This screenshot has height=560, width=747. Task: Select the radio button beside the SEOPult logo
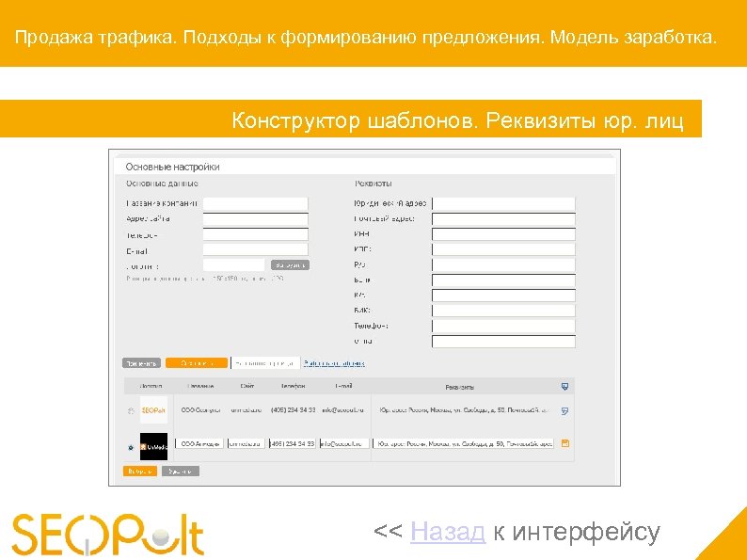(131, 410)
